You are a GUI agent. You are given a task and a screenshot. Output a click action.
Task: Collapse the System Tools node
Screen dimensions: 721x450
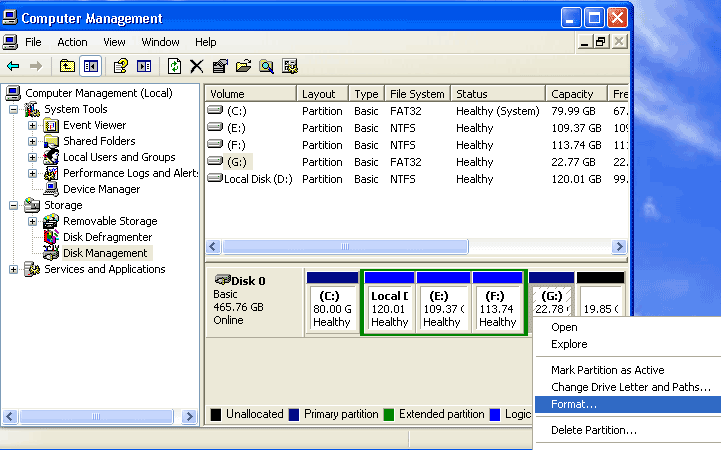(x=14, y=109)
